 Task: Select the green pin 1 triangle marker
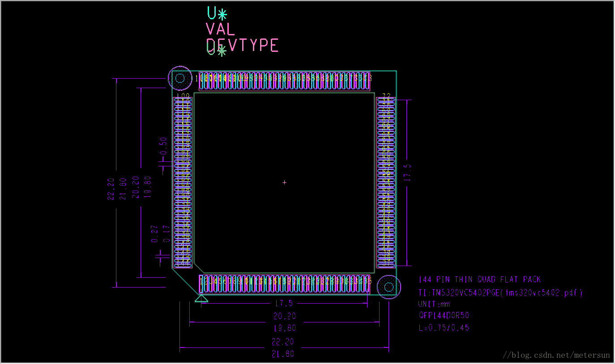[x=201, y=298]
